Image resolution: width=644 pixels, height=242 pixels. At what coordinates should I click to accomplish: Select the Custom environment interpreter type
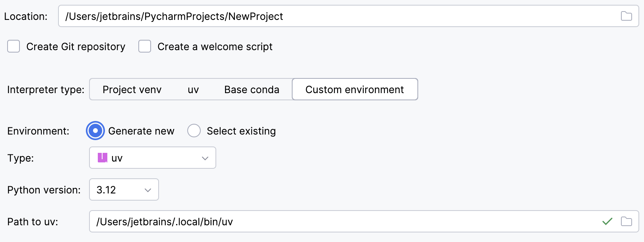coord(355,90)
